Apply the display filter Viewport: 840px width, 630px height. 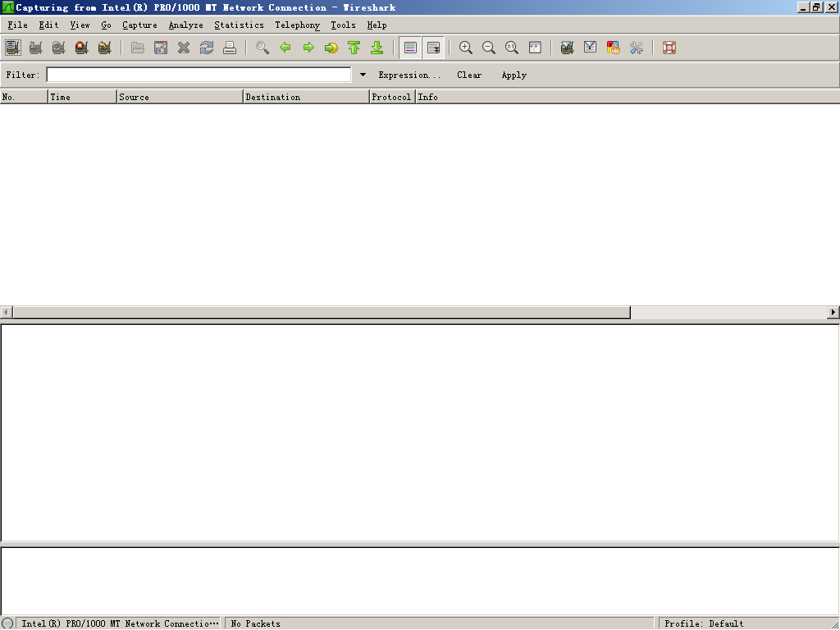click(514, 75)
